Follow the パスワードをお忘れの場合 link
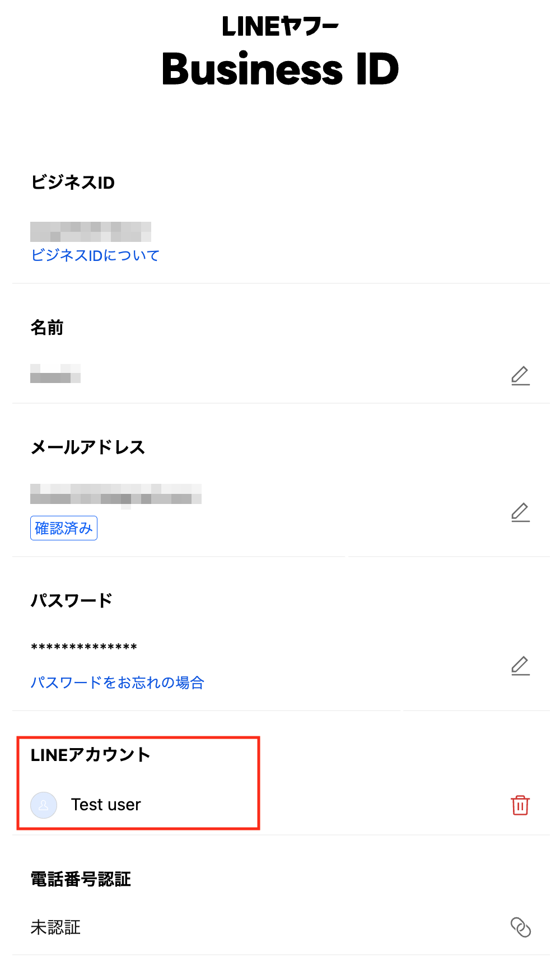560x971 pixels. (118, 683)
